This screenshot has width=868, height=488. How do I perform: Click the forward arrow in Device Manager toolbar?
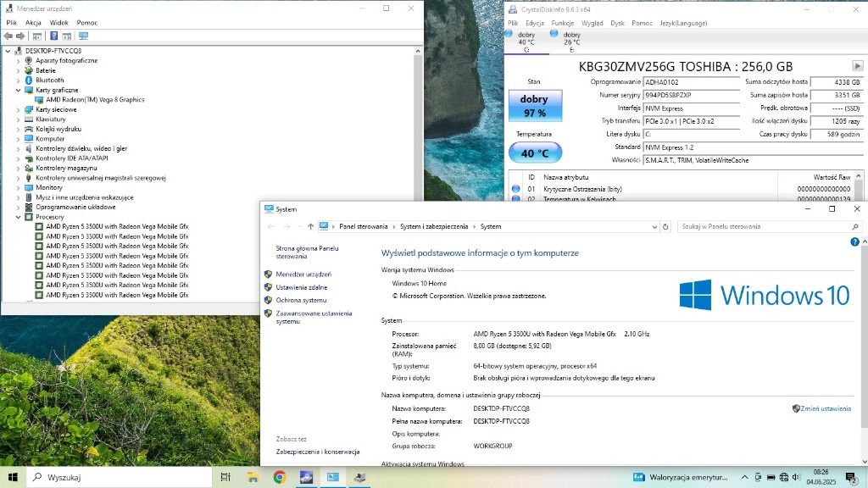click(20, 36)
